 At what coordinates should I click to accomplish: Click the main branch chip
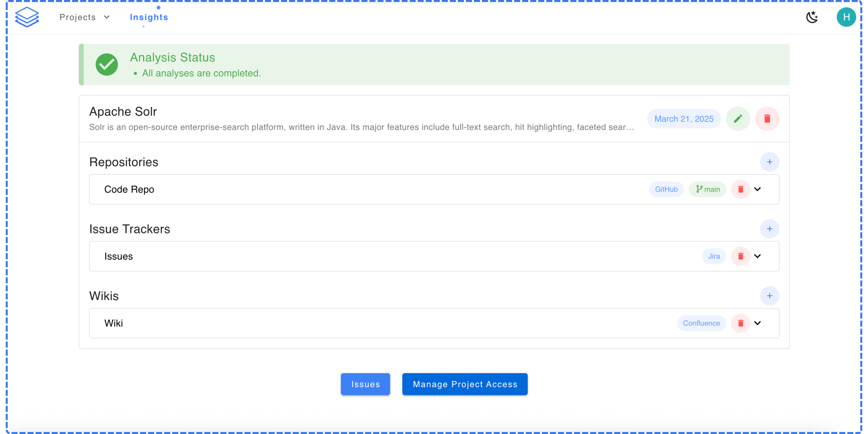coord(707,189)
